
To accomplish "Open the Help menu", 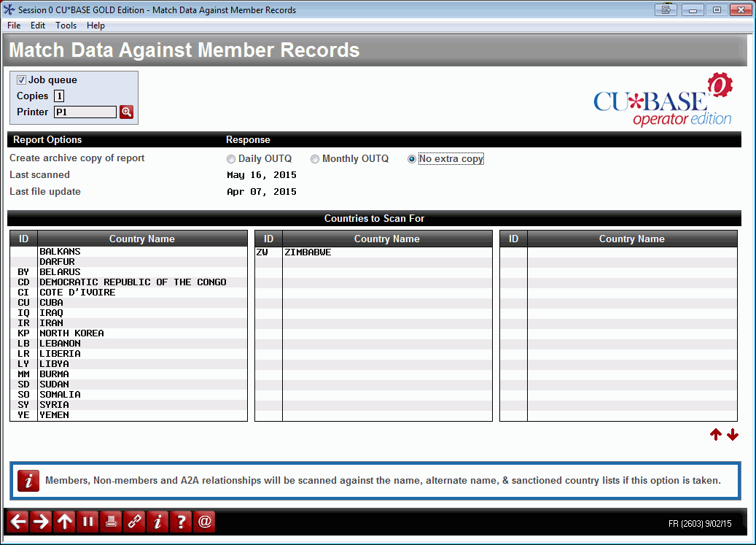I will point(96,26).
